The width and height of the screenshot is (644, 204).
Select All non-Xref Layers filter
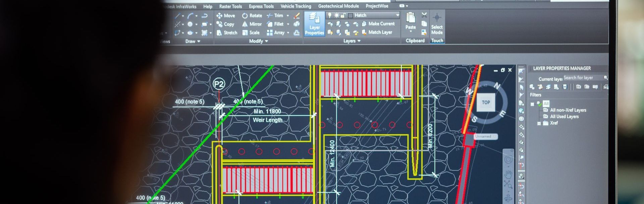click(568, 110)
